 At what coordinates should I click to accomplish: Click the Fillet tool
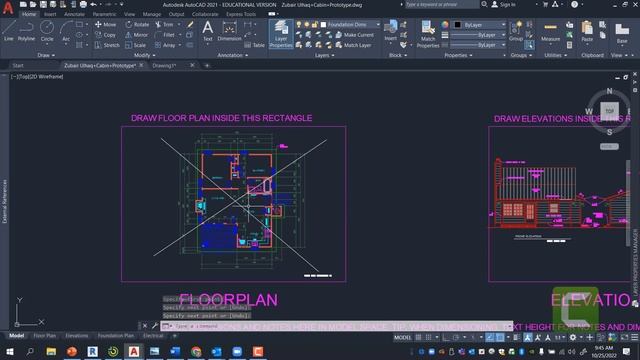pos(165,35)
